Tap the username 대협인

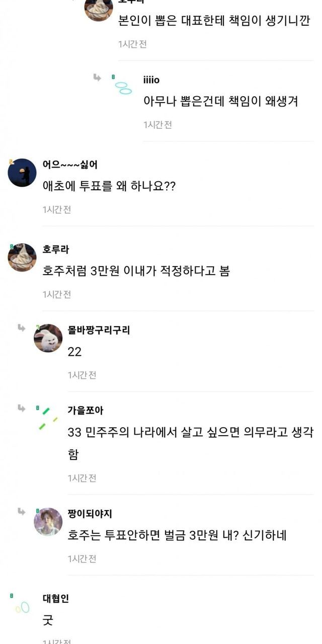56,599
